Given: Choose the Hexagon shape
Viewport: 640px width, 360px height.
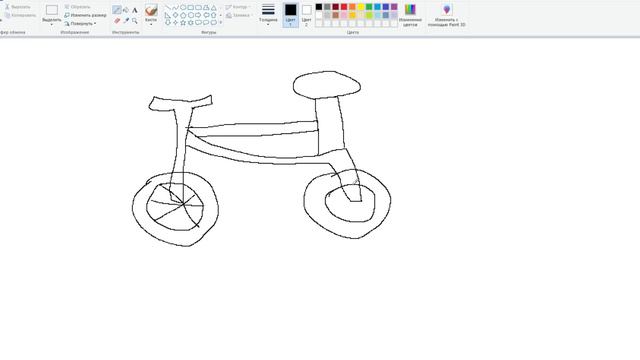Looking at the screenshot, I should 191,15.
